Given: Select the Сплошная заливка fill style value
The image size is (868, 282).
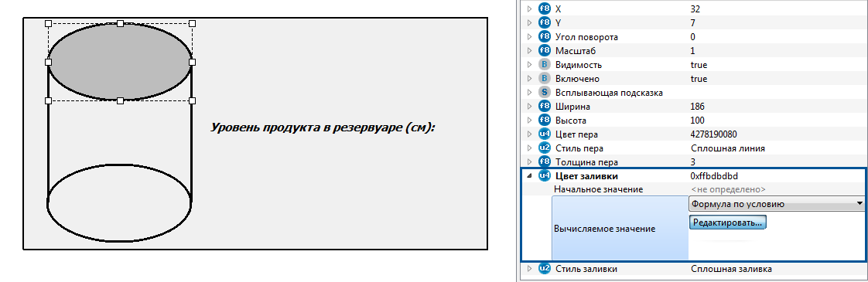Looking at the screenshot, I should [x=731, y=269].
